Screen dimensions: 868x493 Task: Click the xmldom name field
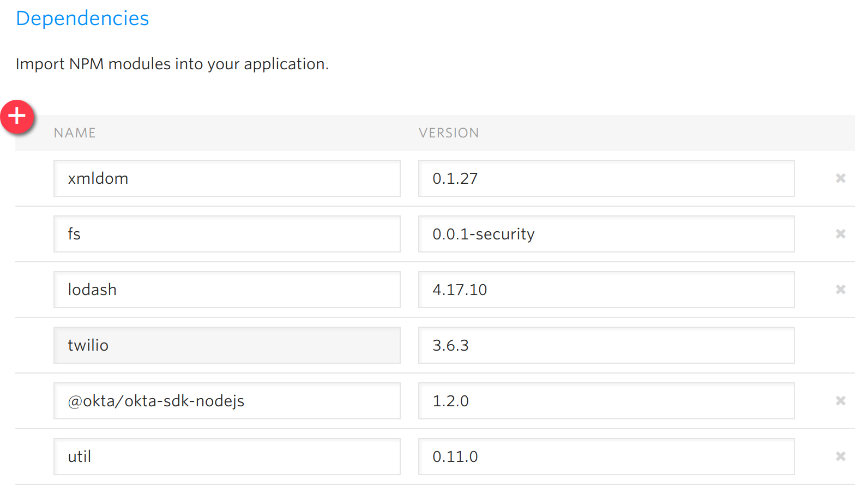click(x=227, y=178)
